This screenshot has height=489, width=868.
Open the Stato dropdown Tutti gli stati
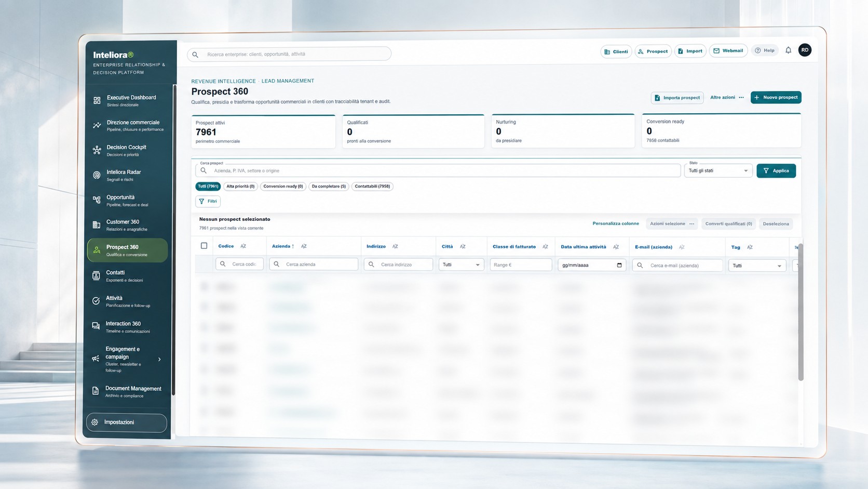click(x=718, y=170)
